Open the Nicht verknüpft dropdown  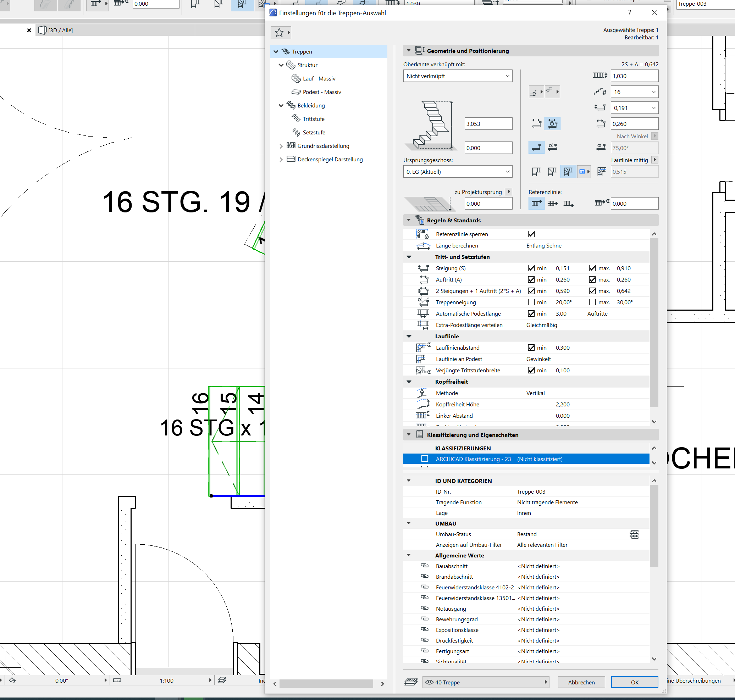coord(457,76)
